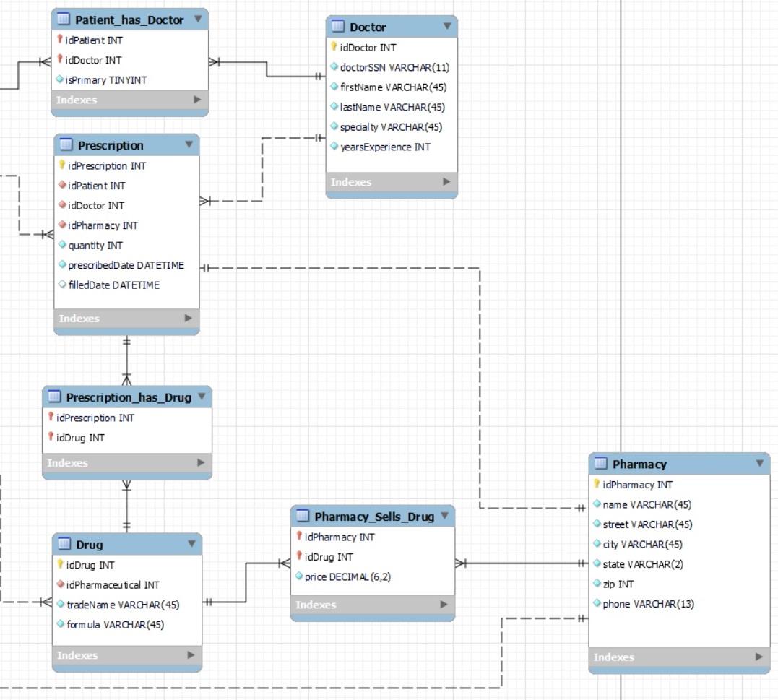Expand Indexes section of Prescription table
778x700 pixels.
[188, 318]
